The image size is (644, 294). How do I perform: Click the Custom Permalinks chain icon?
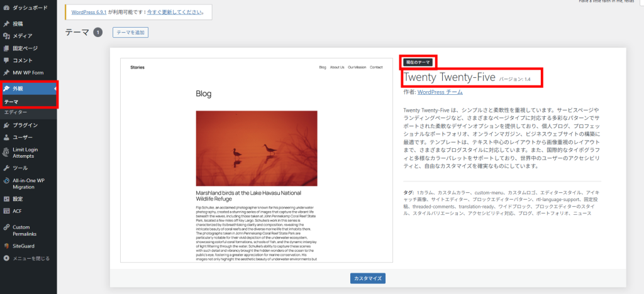pos(6,227)
